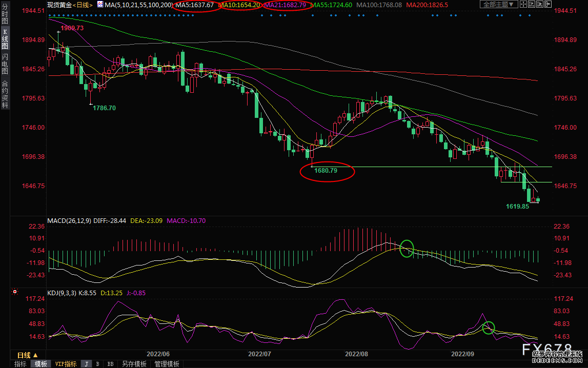
Task: Click the 日线 period label in the title
Action: (x=83, y=5)
